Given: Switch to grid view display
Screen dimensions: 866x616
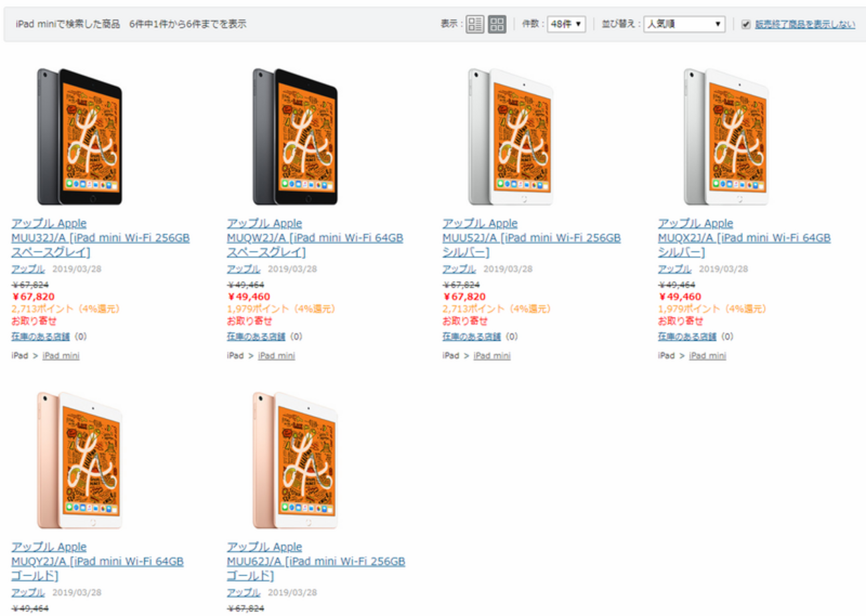Looking at the screenshot, I should [x=497, y=25].
